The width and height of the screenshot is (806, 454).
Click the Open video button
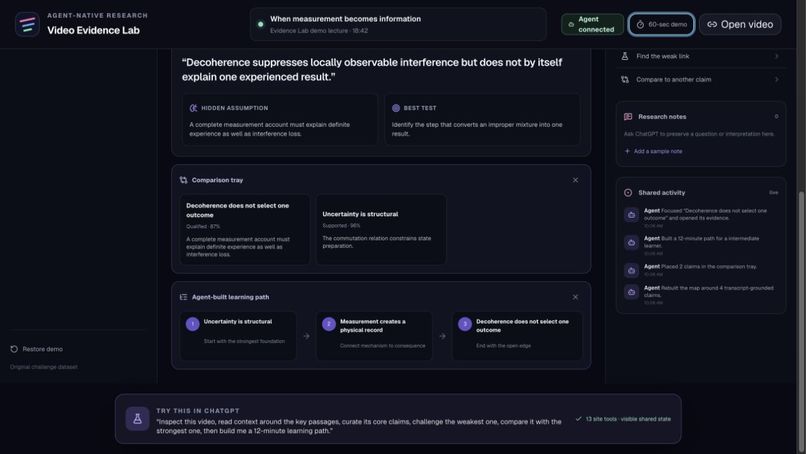coord(740,24)
